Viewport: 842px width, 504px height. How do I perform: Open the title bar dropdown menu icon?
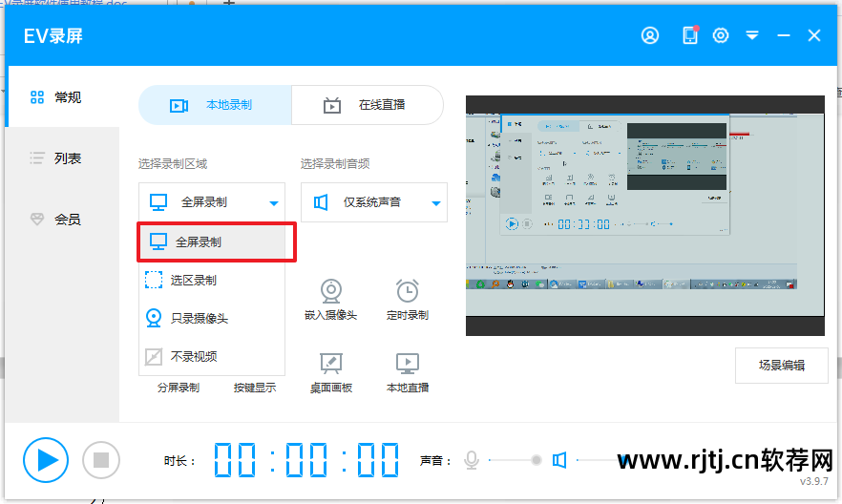point(752,35)
